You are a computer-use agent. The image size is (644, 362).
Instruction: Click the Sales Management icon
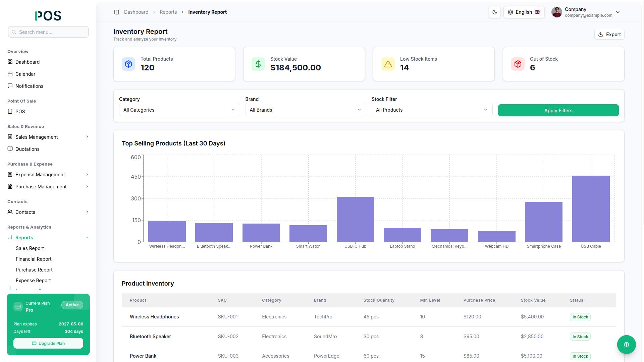click(x=10, y=137)
